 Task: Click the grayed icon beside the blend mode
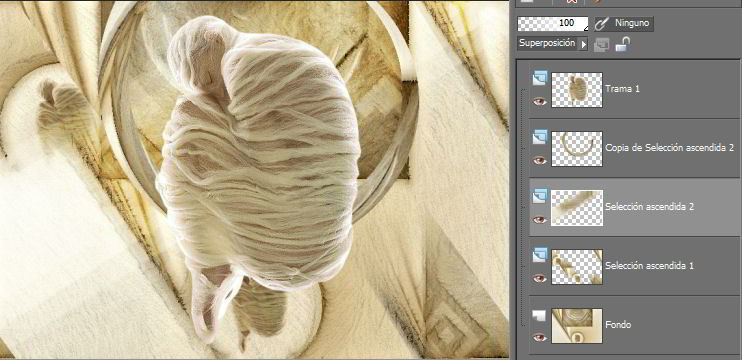click(601, 45)
